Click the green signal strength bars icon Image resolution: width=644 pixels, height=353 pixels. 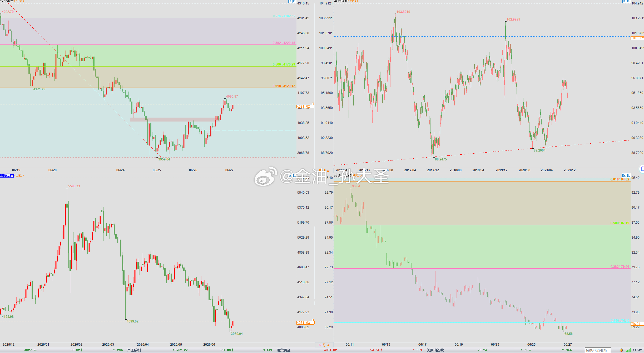click(x=628, y=350)
